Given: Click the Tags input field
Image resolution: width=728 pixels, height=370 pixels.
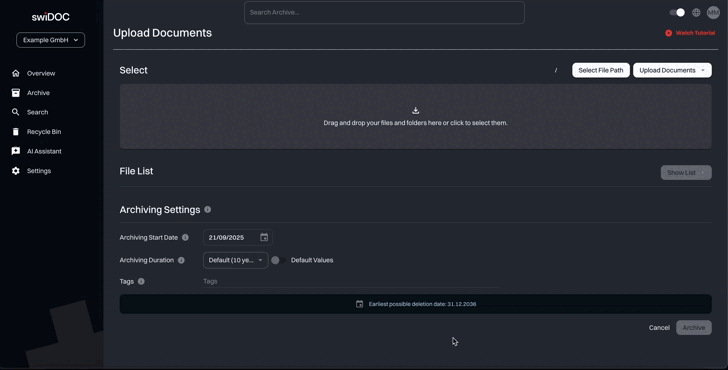Looking at the screenshot, I should click(351, 281).
